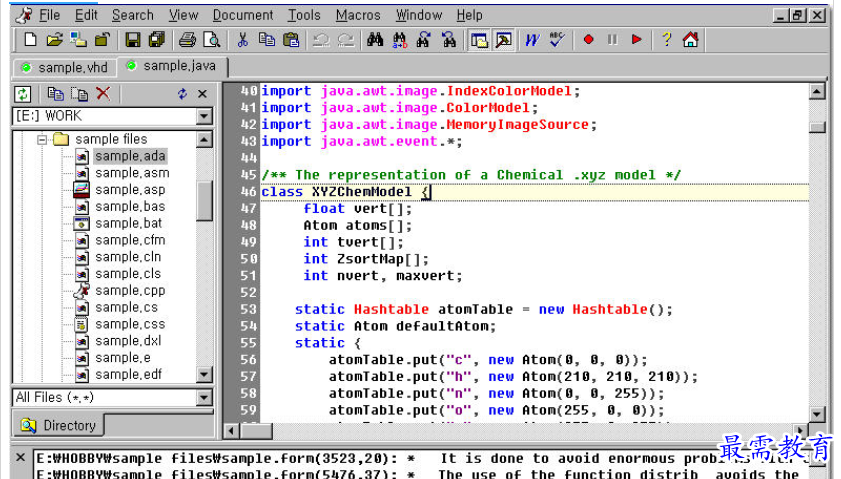Click the Cut scissors icon

[x=242, y=40]
